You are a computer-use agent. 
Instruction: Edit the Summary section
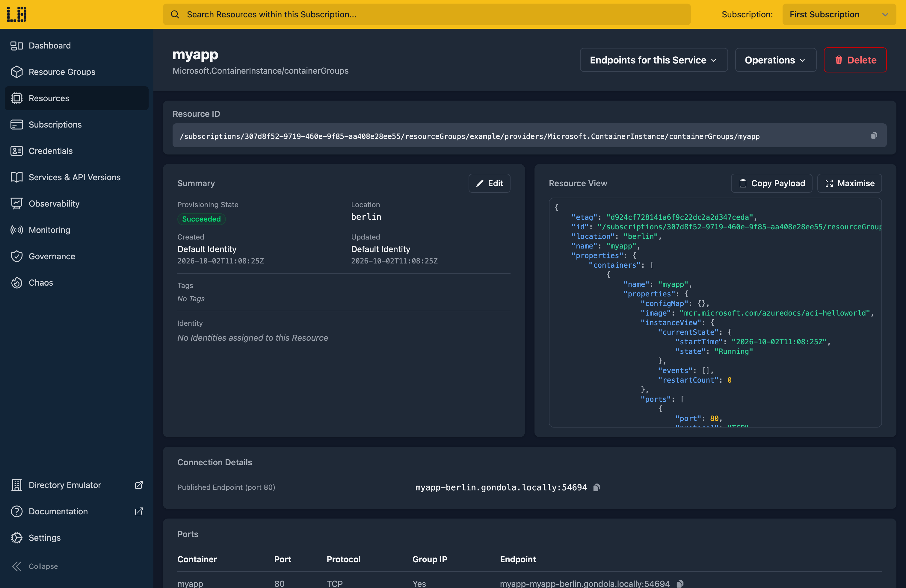pos(489,183)
